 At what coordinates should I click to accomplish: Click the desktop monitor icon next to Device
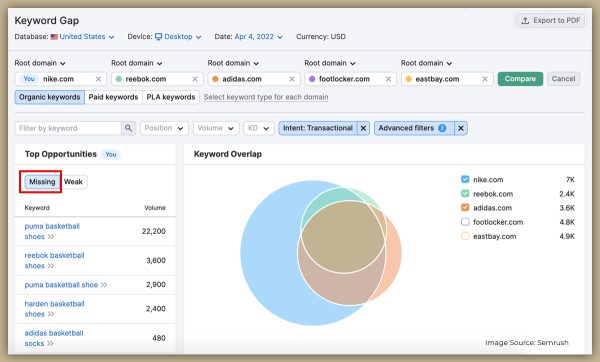158,37
